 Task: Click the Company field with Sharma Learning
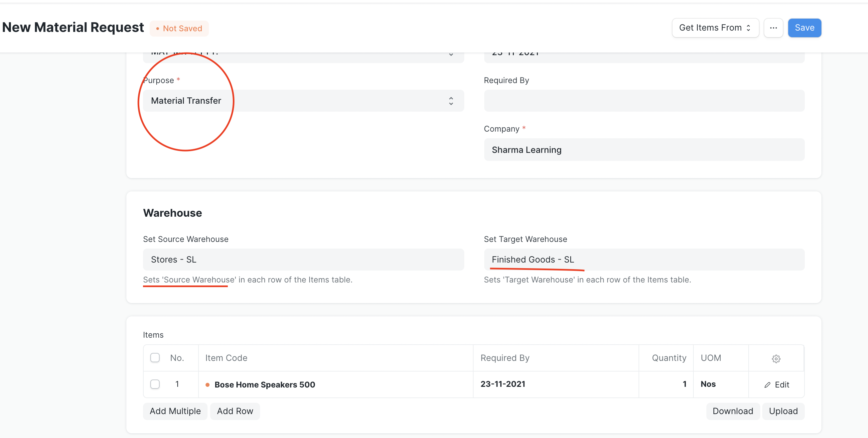tap(644, 150)
